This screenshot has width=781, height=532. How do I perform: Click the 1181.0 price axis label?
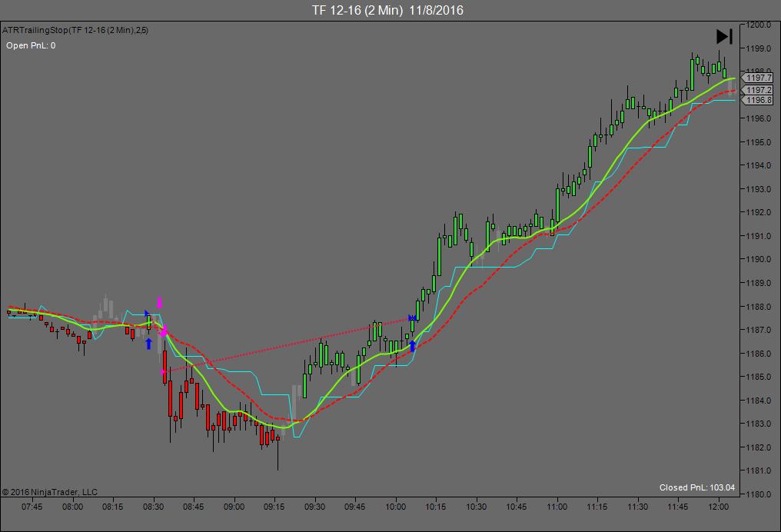(759, 470)
